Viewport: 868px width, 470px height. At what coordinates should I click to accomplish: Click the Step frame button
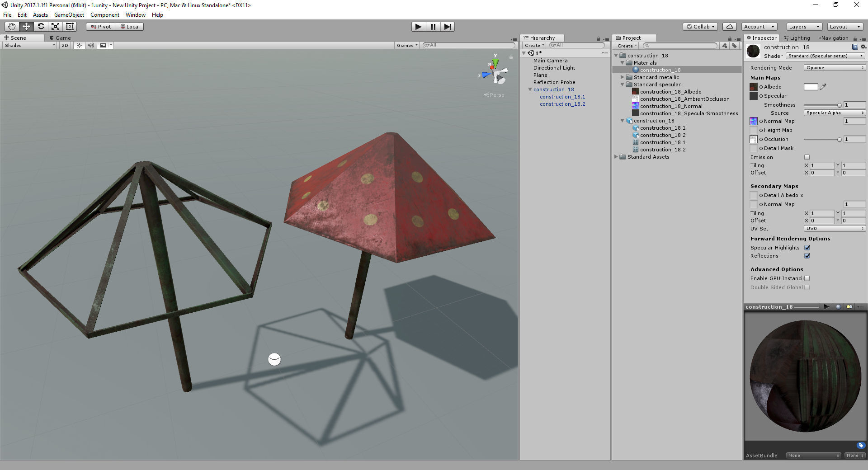[x=448, y=27]
